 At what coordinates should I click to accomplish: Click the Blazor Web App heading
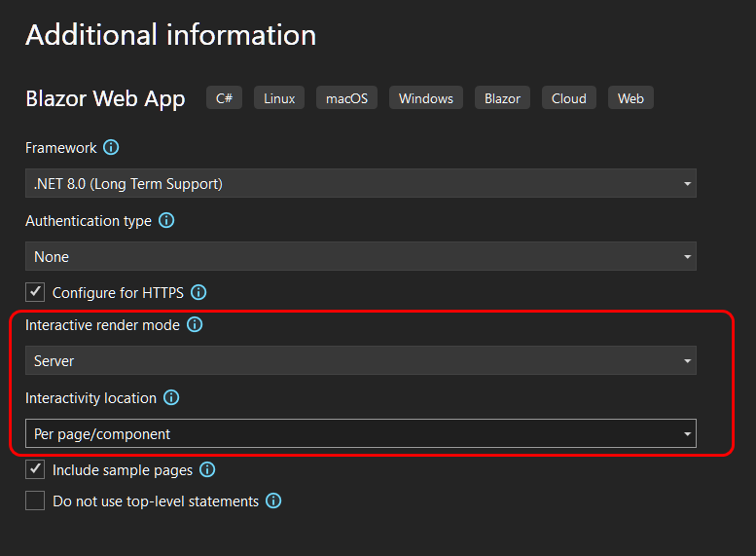(x=105, y=99)
